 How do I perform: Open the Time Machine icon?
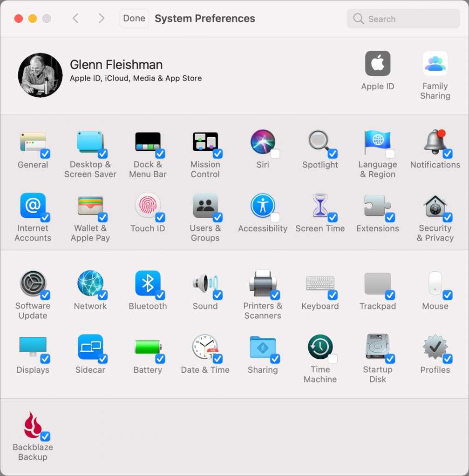coord(320,347)
